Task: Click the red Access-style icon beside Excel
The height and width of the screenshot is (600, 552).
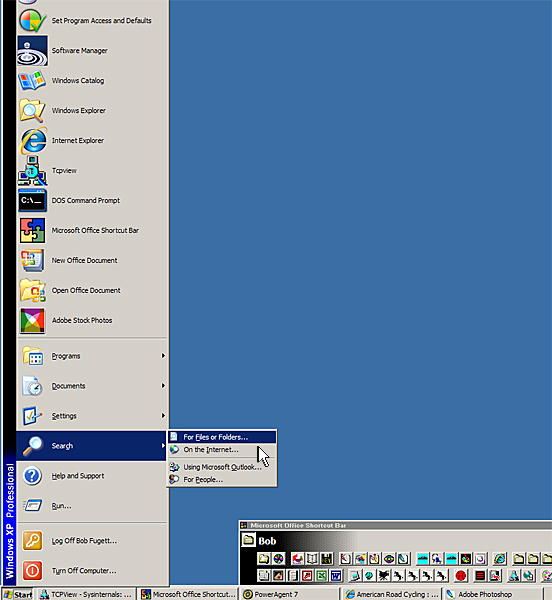Action: point(308,576)
